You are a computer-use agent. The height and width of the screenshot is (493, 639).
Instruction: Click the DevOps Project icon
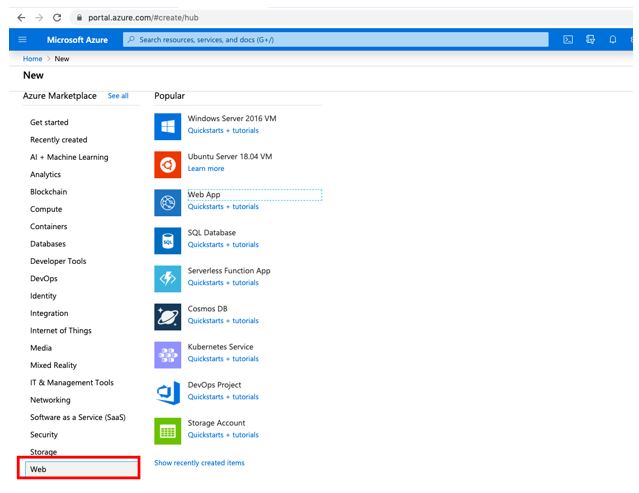(168, 392)
